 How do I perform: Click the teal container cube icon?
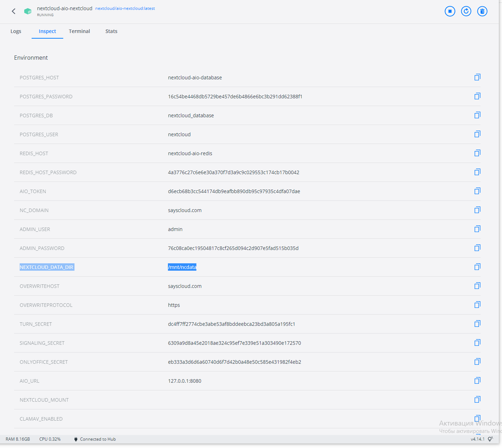tap(28, 11)
